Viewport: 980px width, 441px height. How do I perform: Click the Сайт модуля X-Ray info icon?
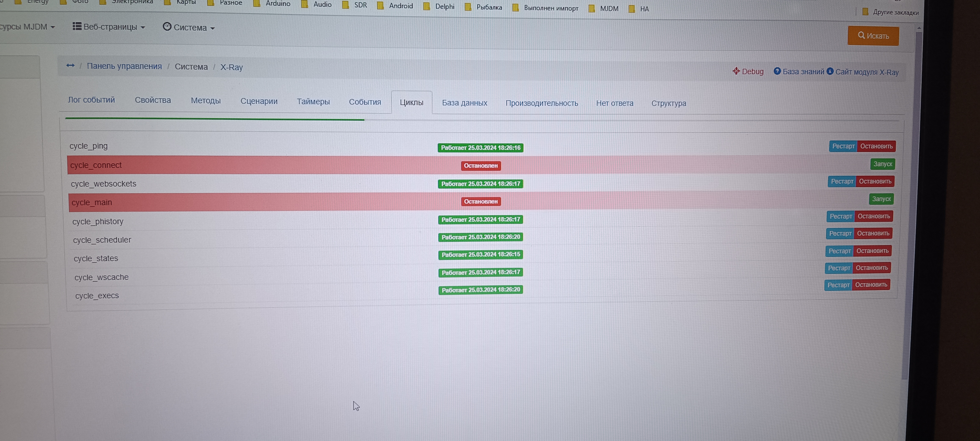pyautogui.click(x=830, y=71)
